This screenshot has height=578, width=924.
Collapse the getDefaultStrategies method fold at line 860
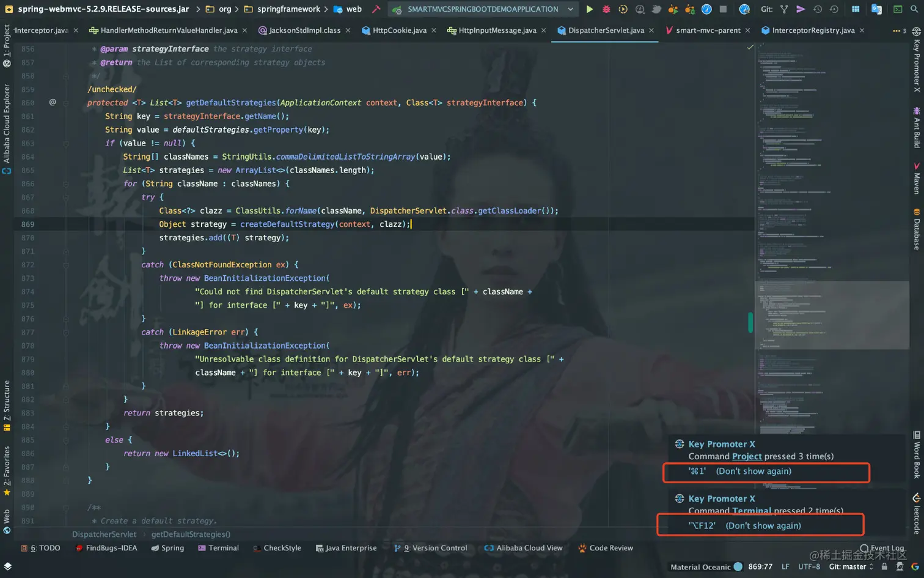[66, 103]
